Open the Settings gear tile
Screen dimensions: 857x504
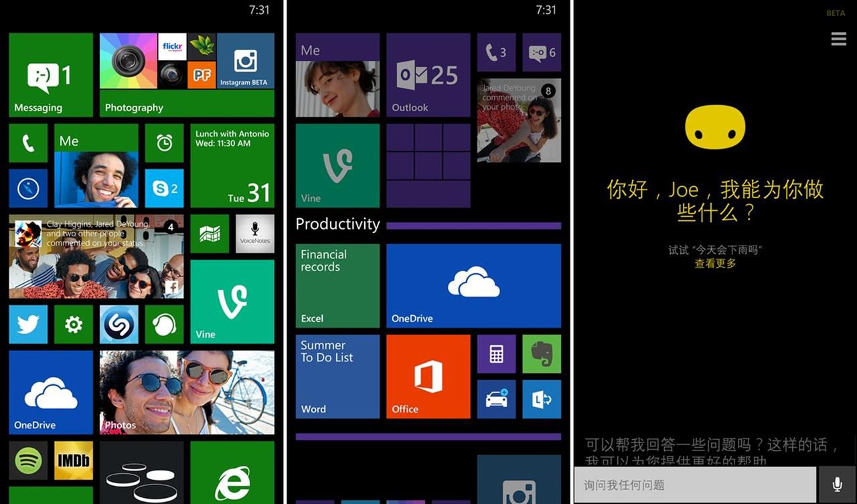(x=74, y=325)
